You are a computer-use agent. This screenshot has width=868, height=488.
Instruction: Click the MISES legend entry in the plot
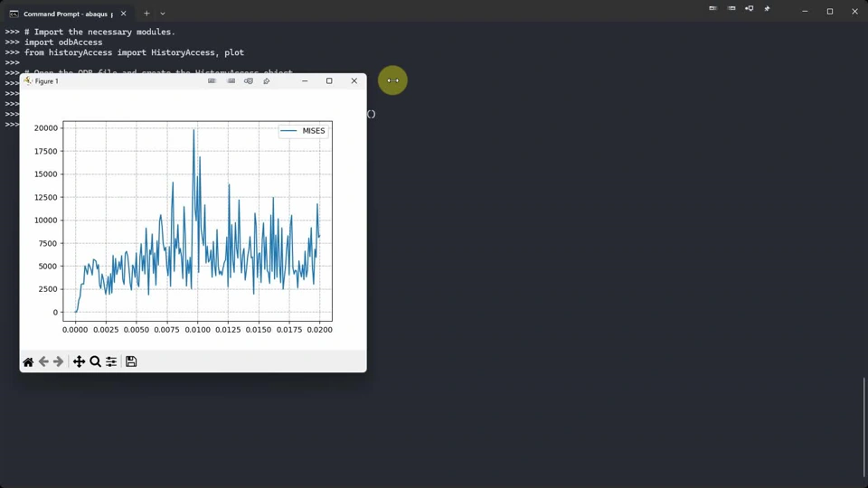click(x=303, y=131)
